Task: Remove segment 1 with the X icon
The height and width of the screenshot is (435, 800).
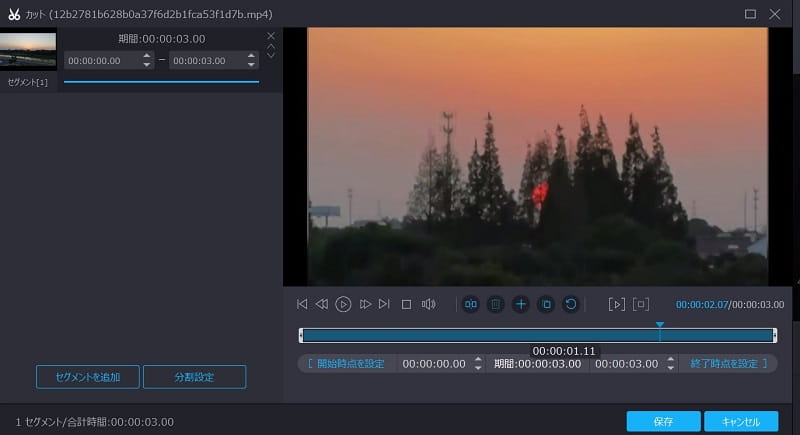Action: (270, 36)
